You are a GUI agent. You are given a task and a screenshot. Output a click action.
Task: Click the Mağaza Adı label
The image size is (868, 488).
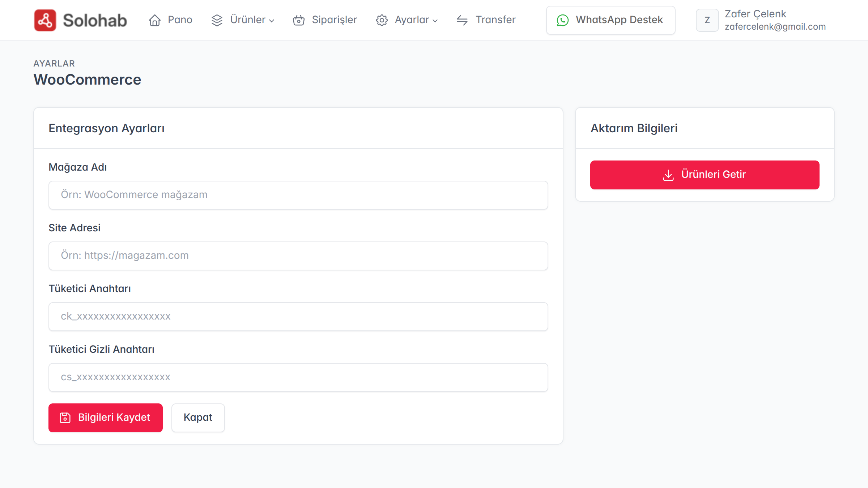[x=78, y=167]
